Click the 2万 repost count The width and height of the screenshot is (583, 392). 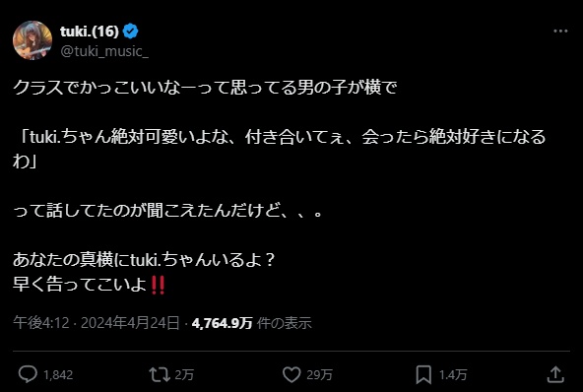(184, 375)
